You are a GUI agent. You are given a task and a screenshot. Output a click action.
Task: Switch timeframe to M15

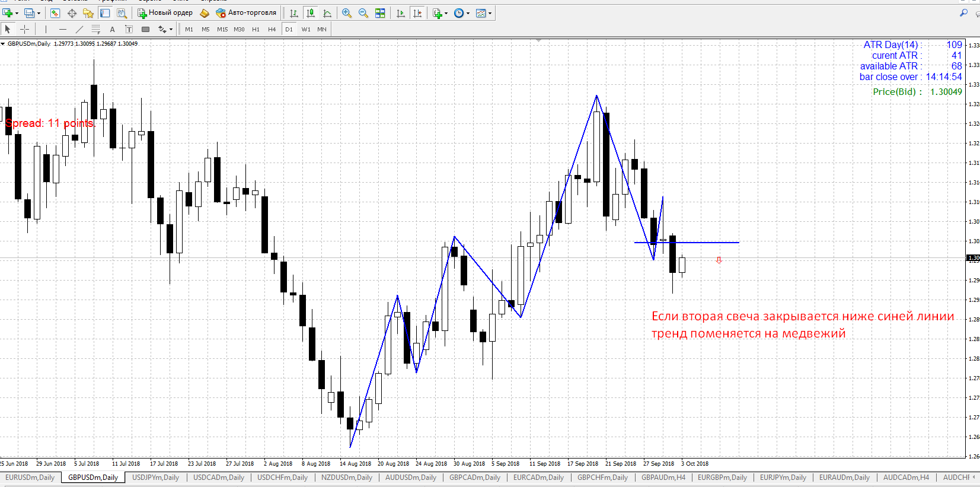(222, 29)
